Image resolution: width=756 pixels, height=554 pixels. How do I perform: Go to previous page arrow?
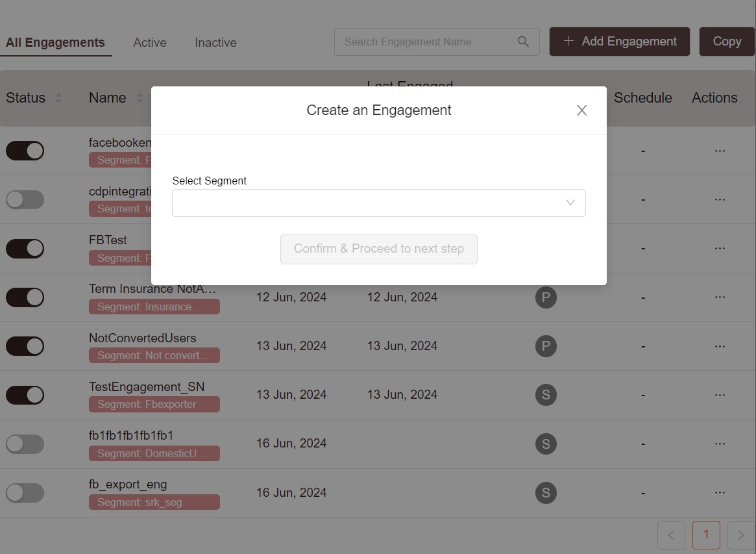pyautogui.click(x=671, y=535)
